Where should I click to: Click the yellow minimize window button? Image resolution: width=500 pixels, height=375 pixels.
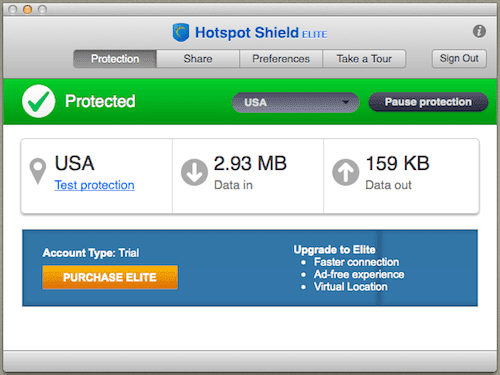click(27, 10)
